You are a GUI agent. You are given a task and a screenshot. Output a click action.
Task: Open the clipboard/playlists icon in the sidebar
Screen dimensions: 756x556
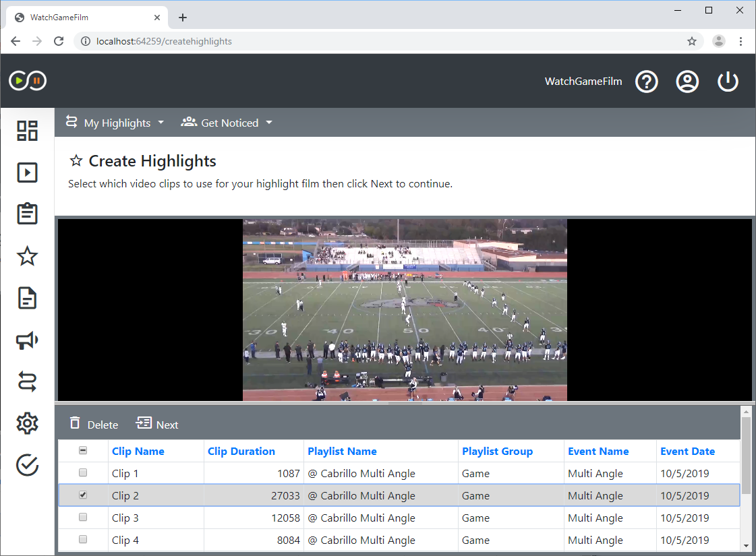(x=27, y=214)
